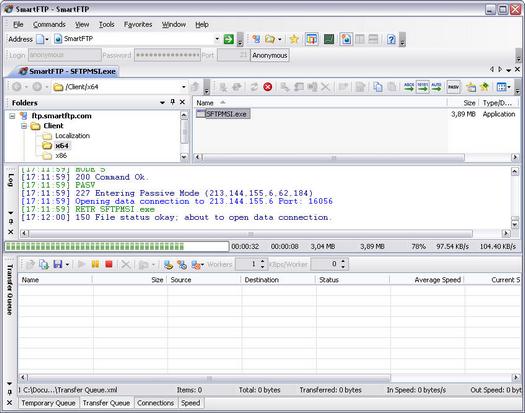
Task: Click the green Go connect arrow
Action: click(x=229, y=39)
